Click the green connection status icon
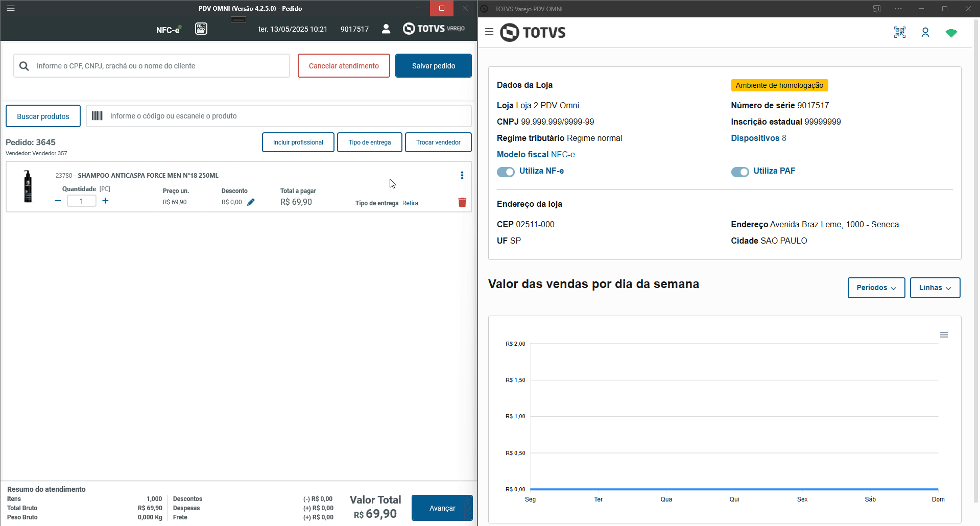 (951, 33)
